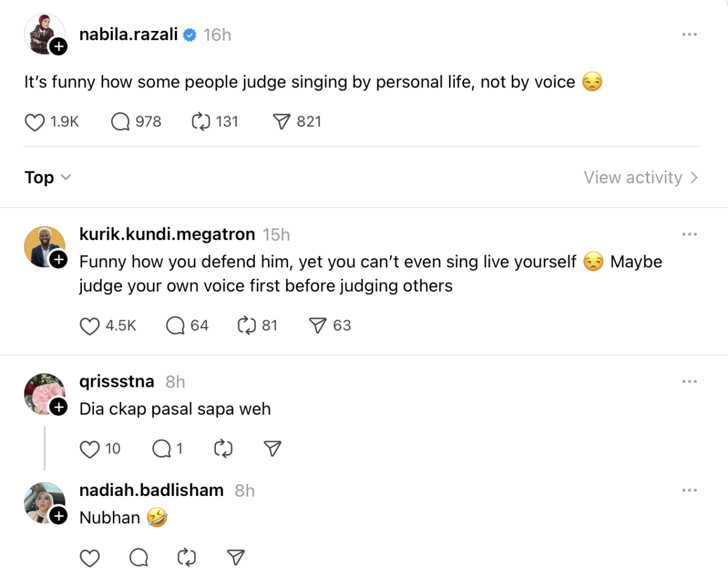Share kurik.kundi.megatron's comment
Viewport: 728px width, 579px height.
[x=317, y=326]
